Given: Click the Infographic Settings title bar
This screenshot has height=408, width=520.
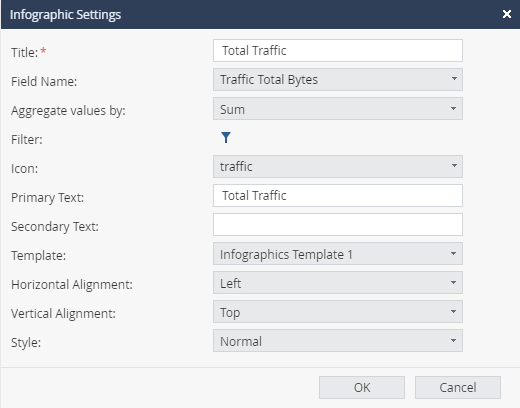Looking at the screenshot, I should click(260, 14).
